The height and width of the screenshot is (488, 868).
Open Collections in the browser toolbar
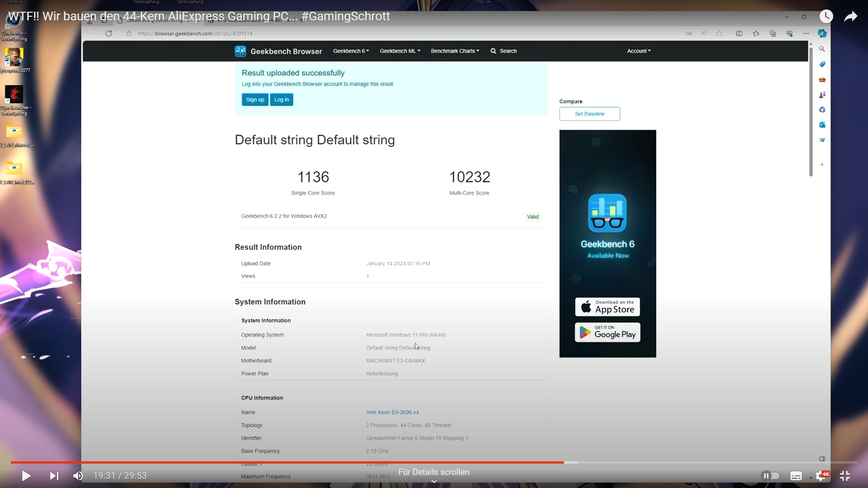click(x=773, y=33)
